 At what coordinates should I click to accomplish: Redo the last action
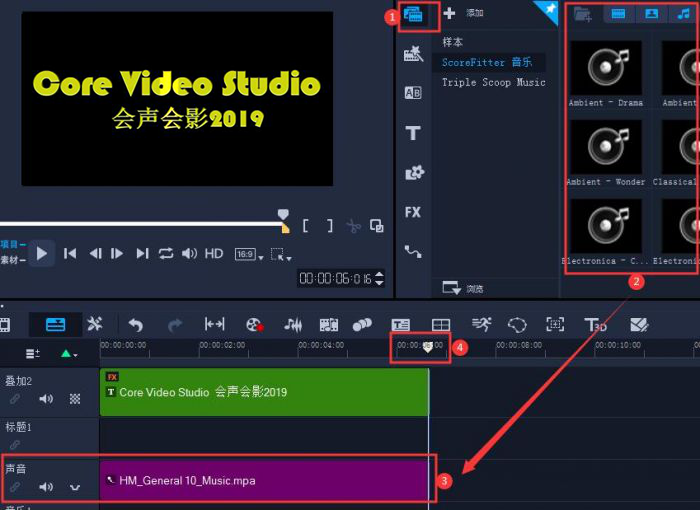[x=175, y=325]
